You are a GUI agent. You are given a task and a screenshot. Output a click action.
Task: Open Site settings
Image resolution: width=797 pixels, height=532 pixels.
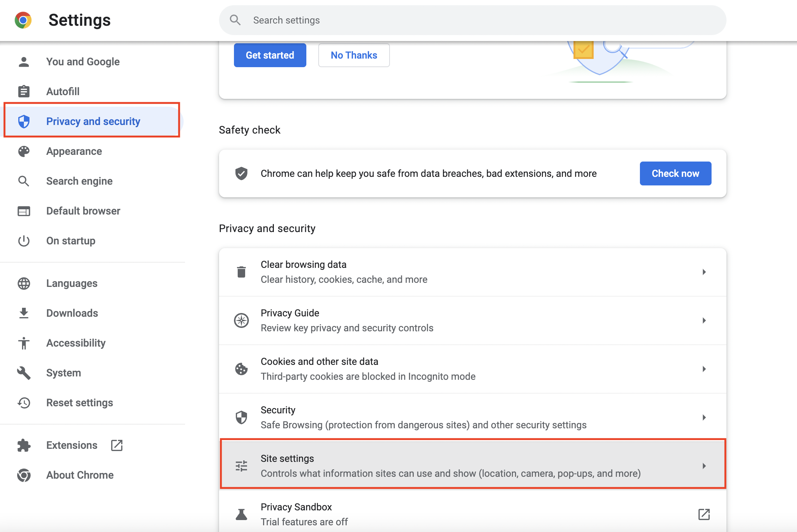pos(473,466)
